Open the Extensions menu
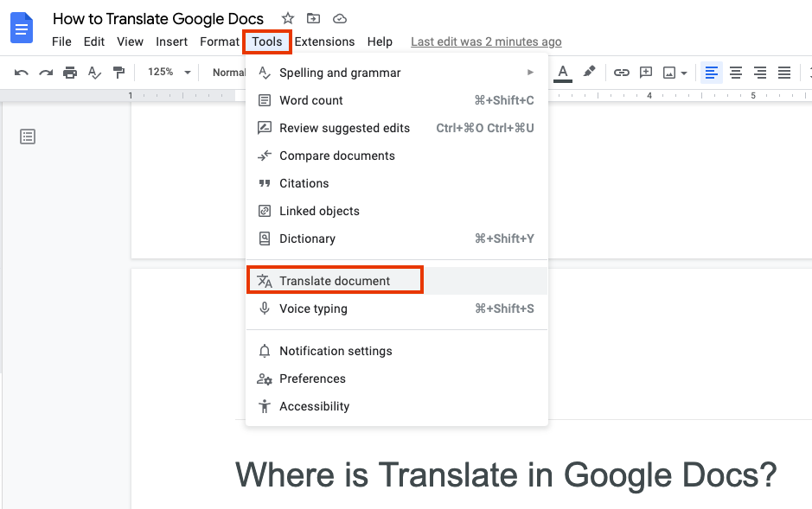Screen dimensions: 812x509 pos(324,41)
